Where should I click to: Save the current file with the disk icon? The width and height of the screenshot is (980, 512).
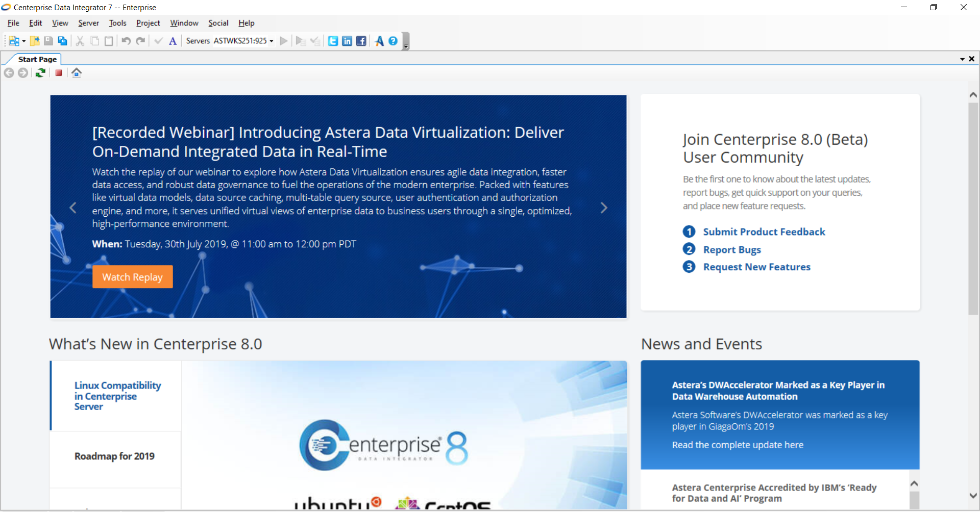tap(48, 41)
